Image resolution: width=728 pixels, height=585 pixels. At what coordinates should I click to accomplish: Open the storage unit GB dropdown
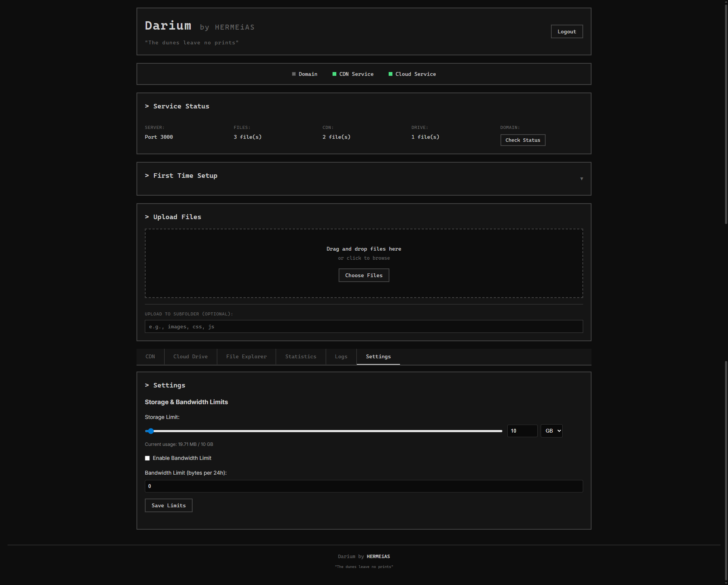(x=551, y=431)
